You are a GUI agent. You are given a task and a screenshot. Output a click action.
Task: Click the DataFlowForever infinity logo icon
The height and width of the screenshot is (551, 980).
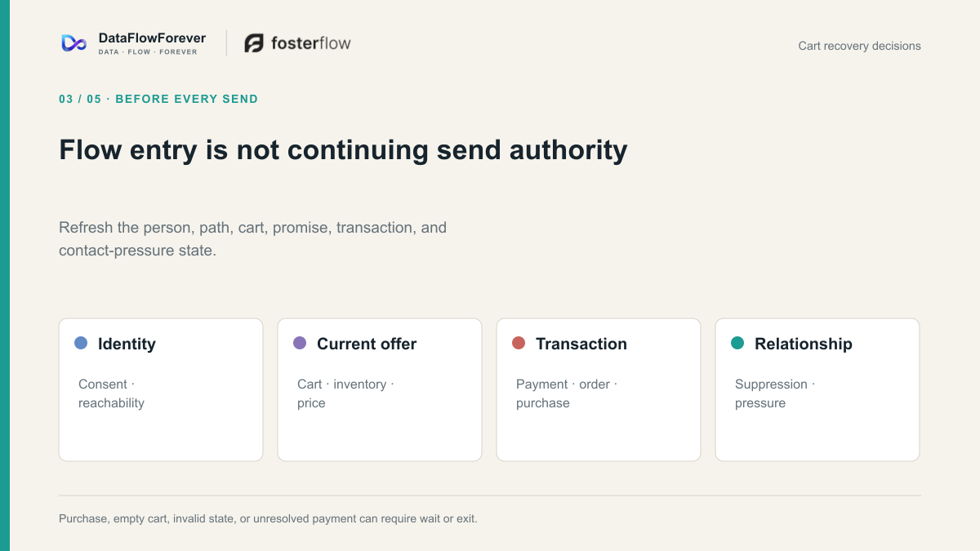(74, 43)
